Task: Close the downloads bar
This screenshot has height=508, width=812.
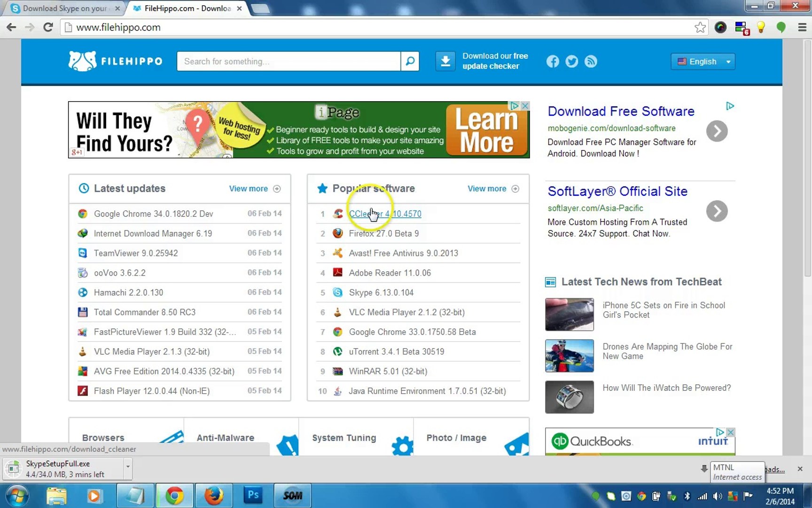Action: 800,469
